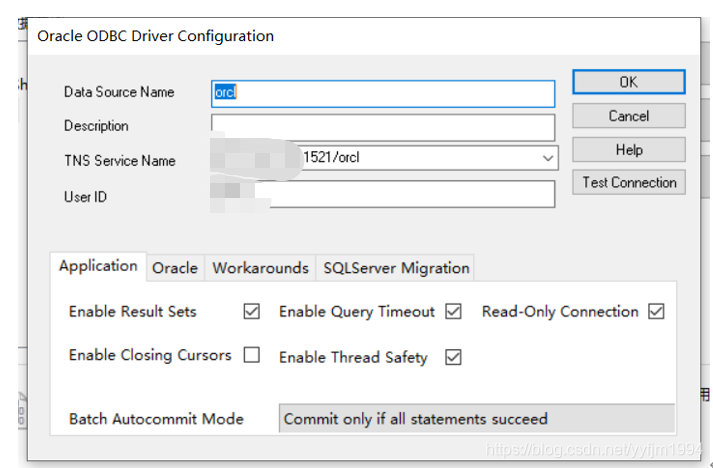Check Enable Closing Cursors

pos(251,355)
